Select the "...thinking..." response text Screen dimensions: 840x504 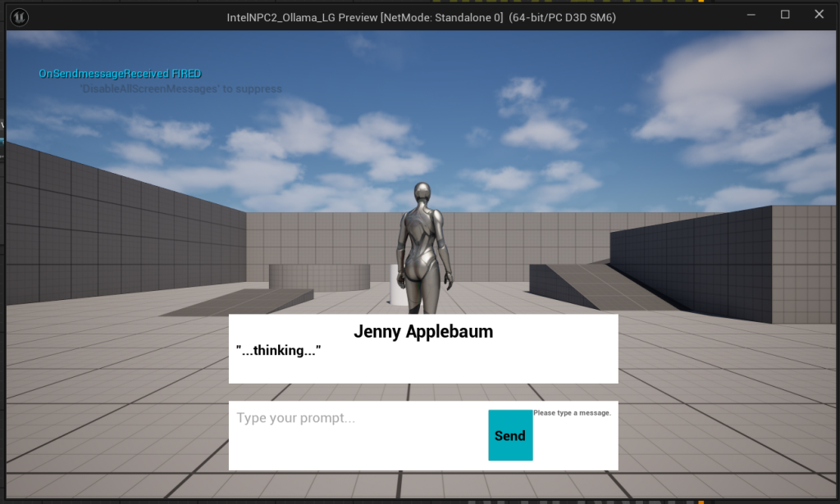278,351
